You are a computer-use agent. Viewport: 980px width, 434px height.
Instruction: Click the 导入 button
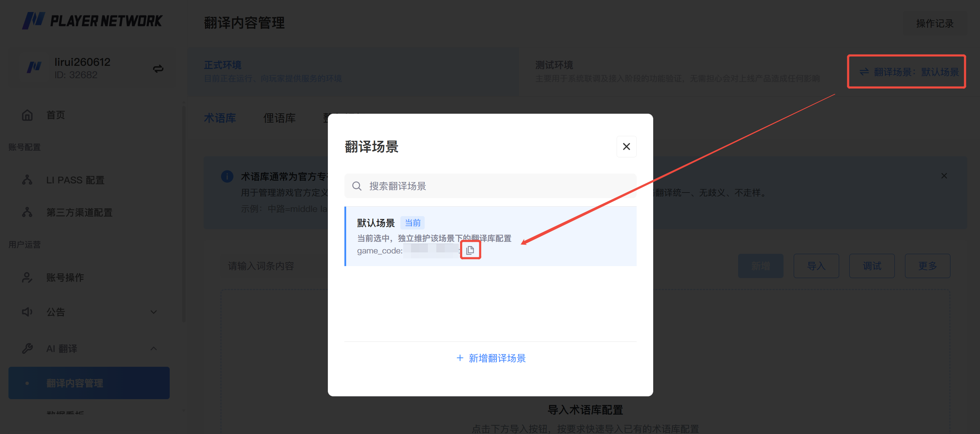pyautogui.click(x=816, y=266)
